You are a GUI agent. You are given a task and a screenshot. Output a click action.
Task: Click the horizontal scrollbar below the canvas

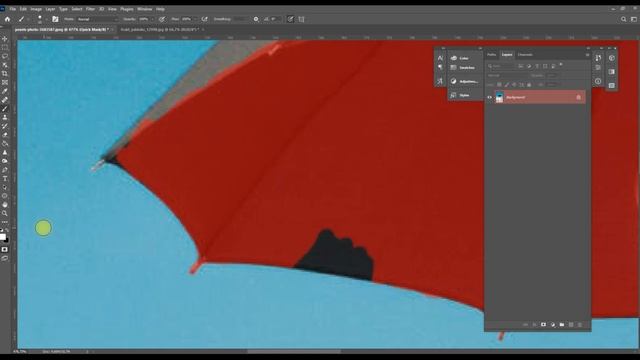(294, 351)
